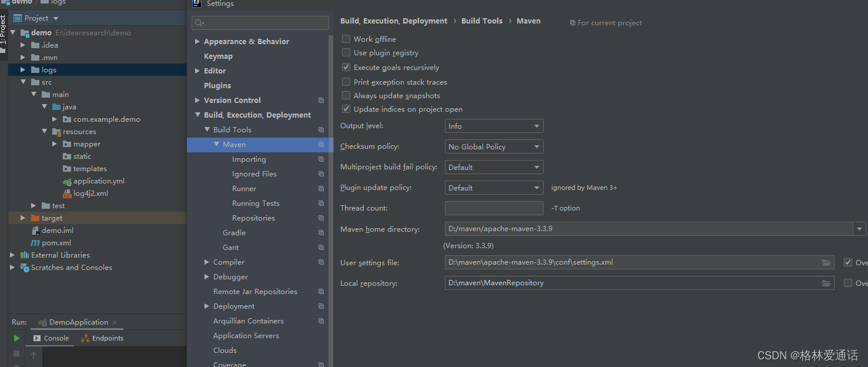
Task: Click the stop icon in Run panel
Action: 16,353
